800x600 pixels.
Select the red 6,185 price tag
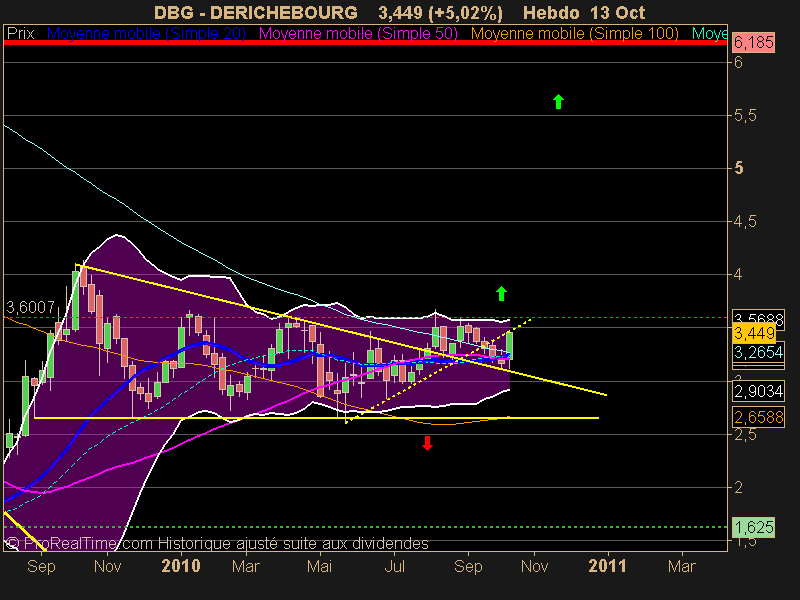754,42
